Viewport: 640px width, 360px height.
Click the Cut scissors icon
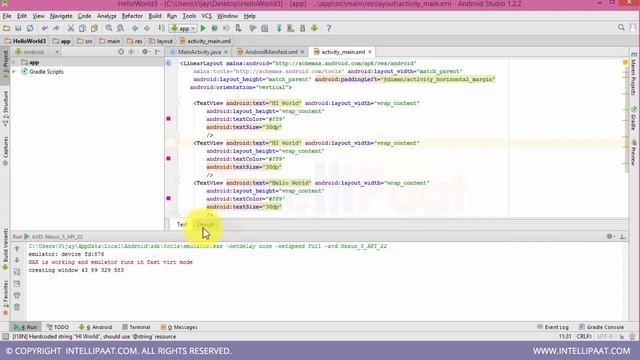click(71, 28)
